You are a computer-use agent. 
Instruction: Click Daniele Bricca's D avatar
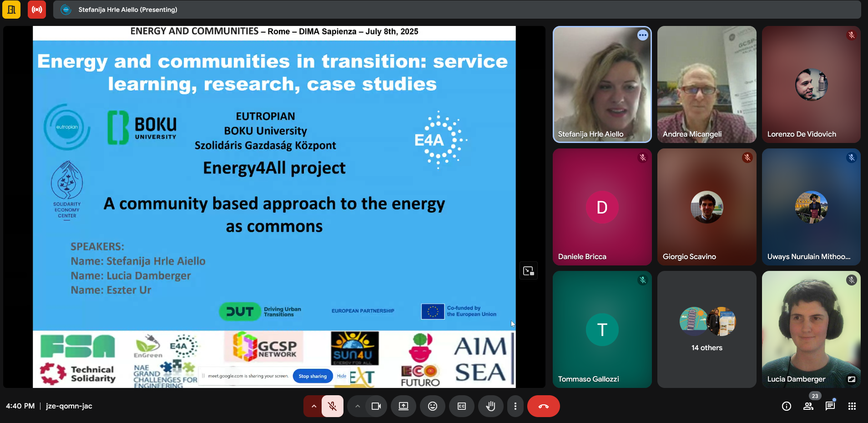[x=602, y=207]
